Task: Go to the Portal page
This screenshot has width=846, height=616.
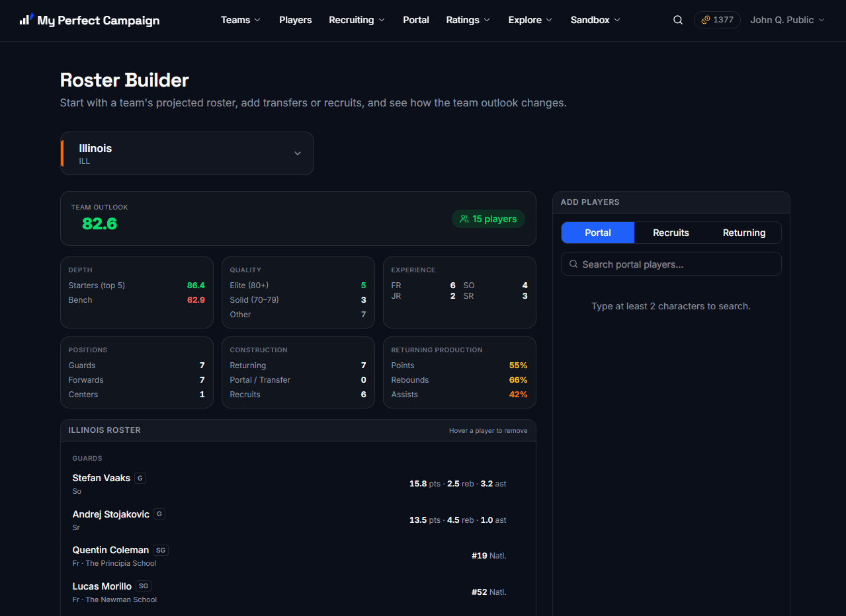Action: tap(416, 20)
